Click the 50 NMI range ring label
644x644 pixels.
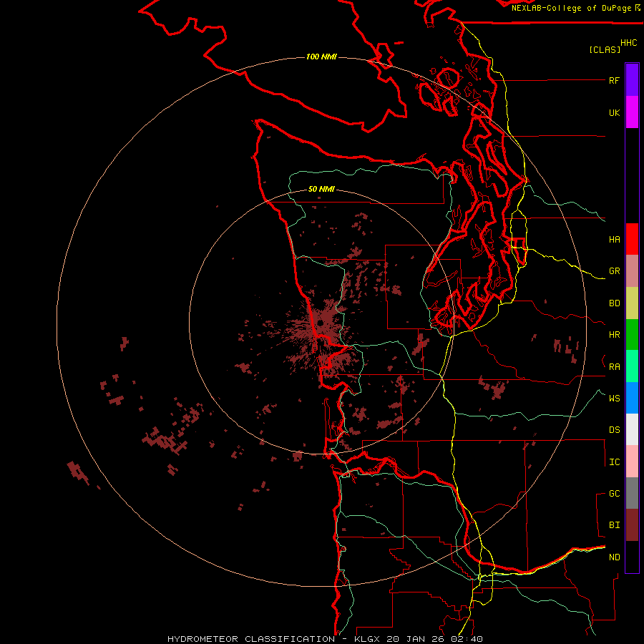pyautogui.click(x=321, y=189)
